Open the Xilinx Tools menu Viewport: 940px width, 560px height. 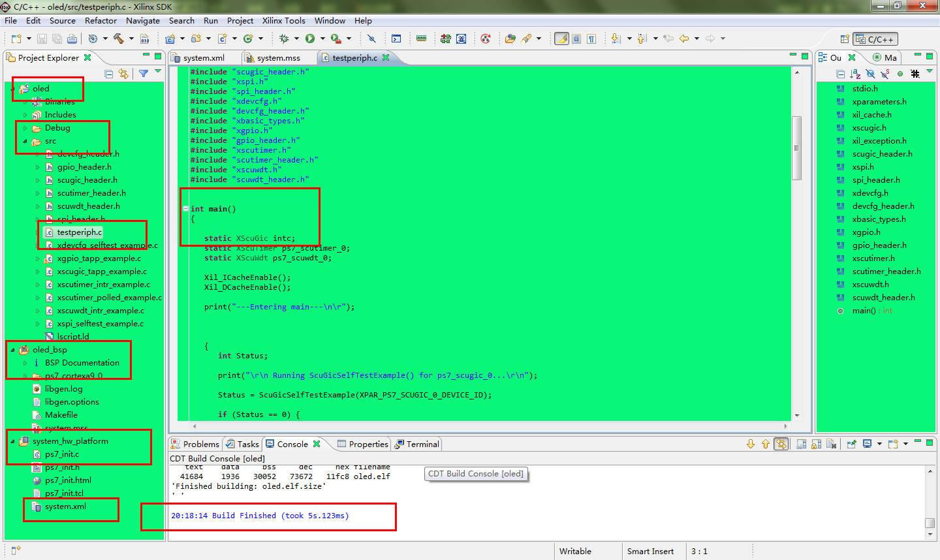pyautogui.click(x=283, y=21)
